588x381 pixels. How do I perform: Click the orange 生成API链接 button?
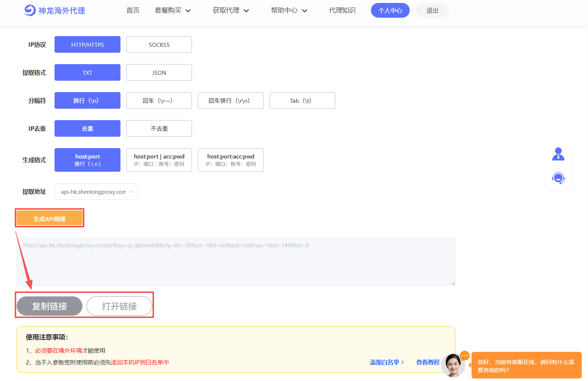pyautogui.click(x=49, y=219)
